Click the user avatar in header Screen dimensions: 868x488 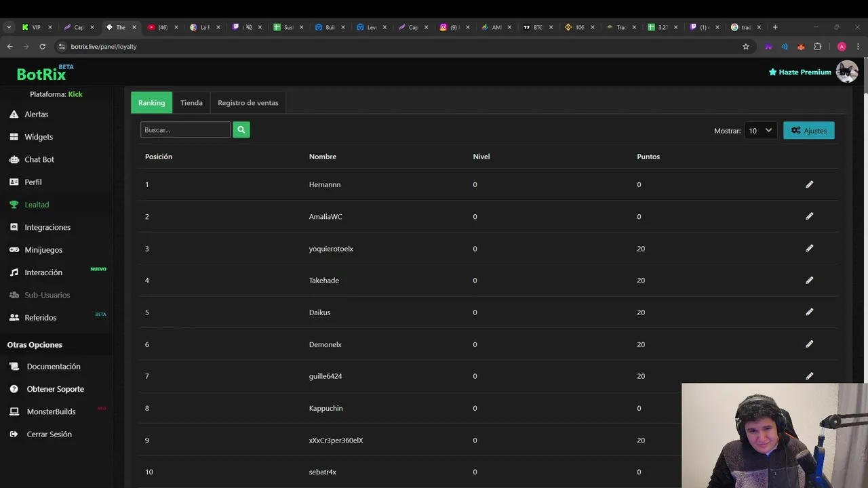point(847,71)
